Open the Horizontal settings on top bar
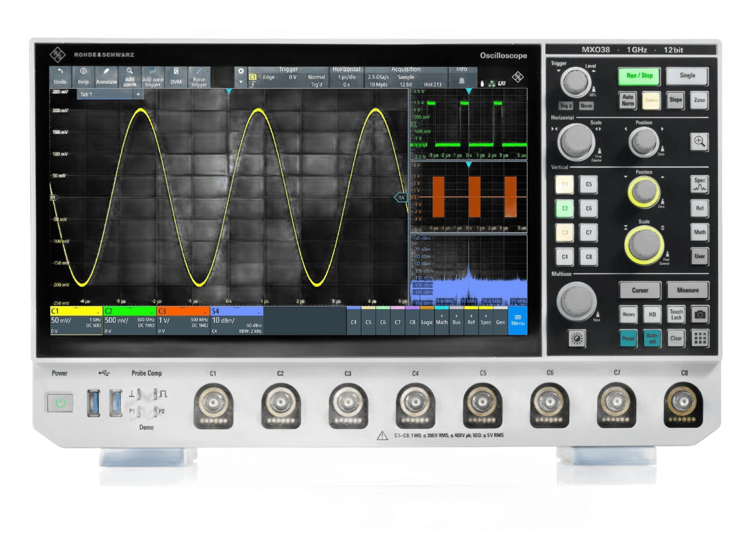Screen dimensions: 756x558 (x=346, y=77)
